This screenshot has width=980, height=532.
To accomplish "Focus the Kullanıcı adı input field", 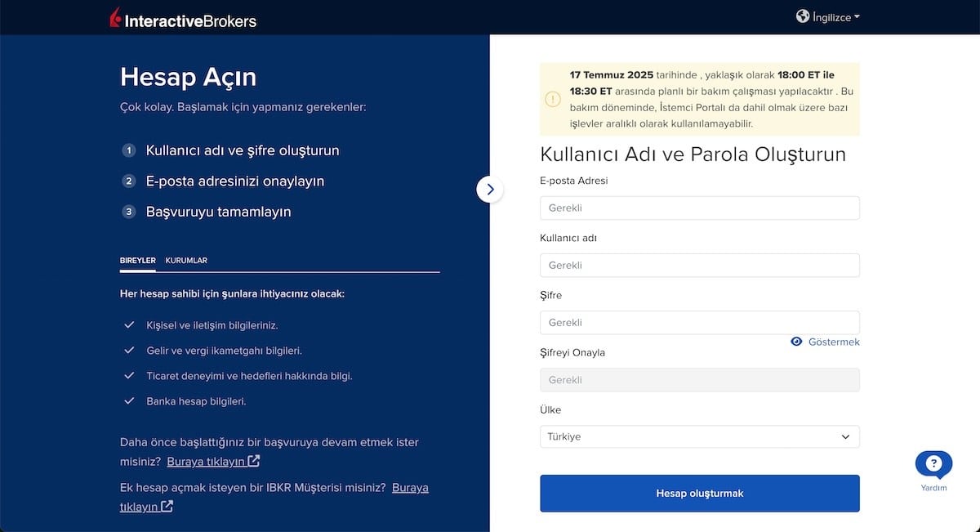I will (700, 265).
